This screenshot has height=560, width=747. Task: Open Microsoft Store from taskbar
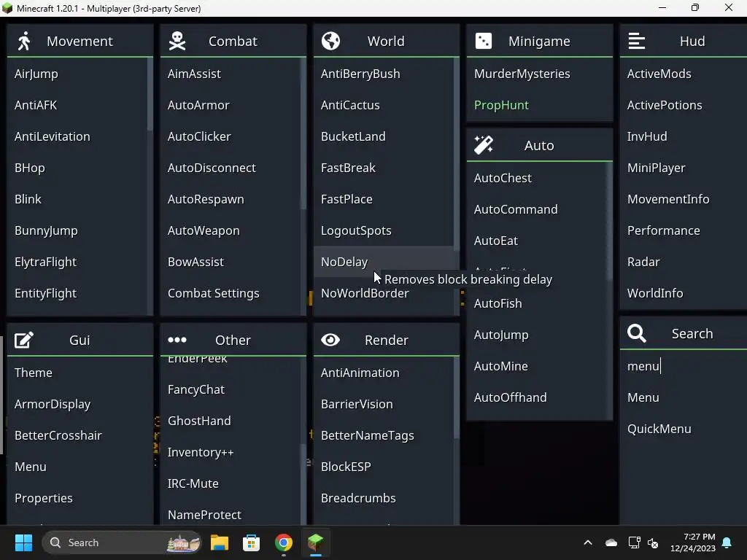click(x=251, y=542)
